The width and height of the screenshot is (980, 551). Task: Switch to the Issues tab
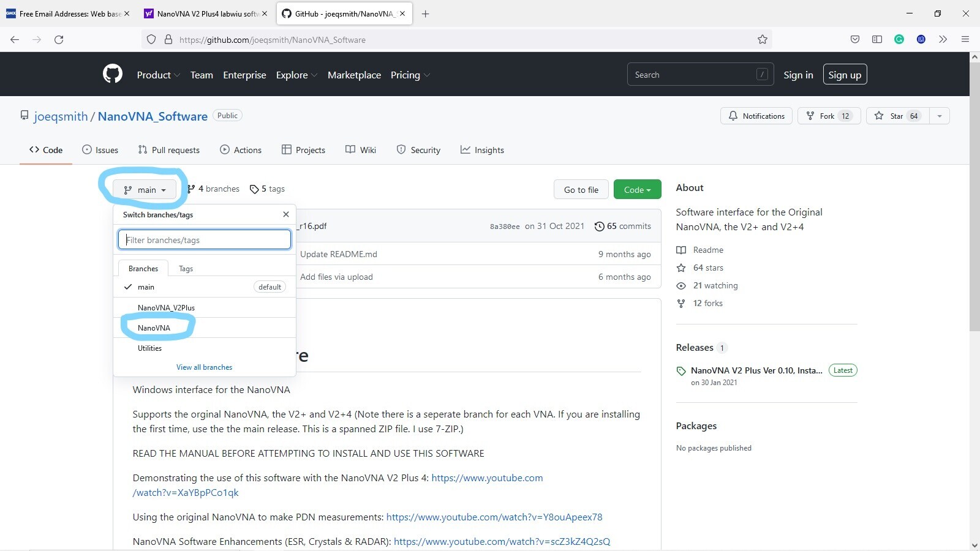100,149
